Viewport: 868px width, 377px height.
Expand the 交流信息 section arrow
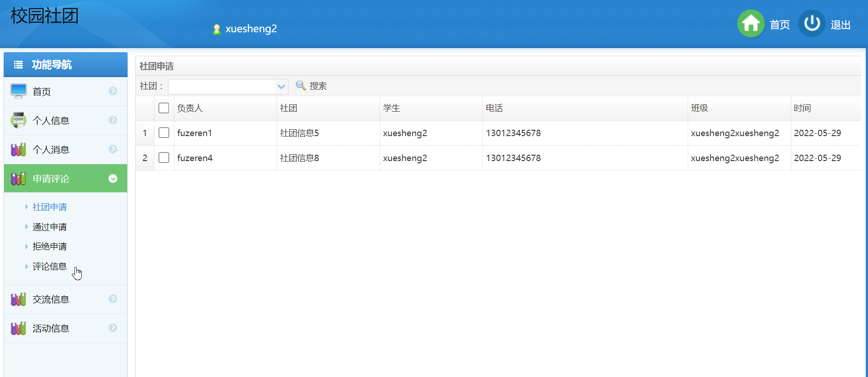click(x=113, y=299)
